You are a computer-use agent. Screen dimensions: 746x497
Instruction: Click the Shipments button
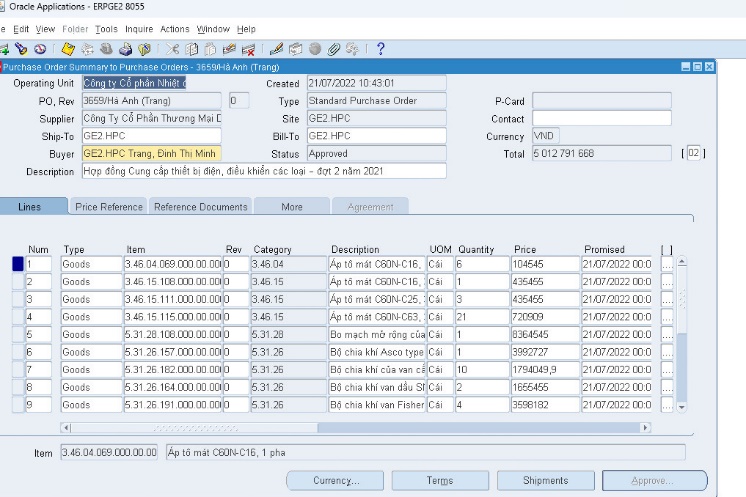(x=546, y=480)
